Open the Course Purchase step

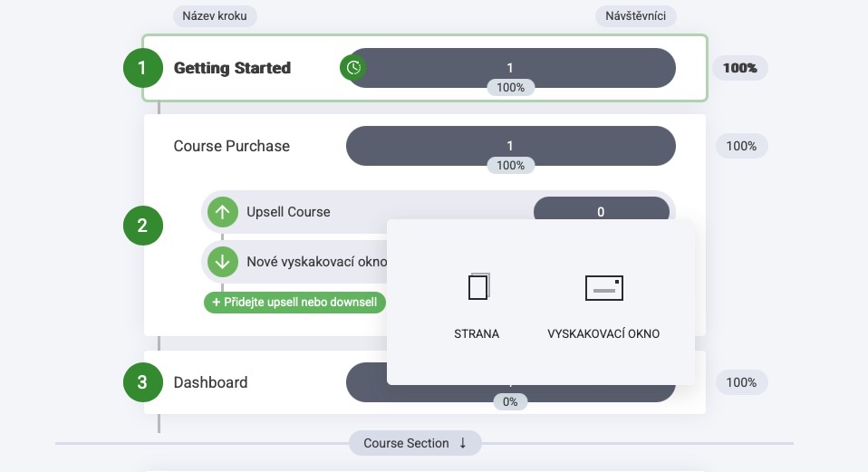pos(232,146)
